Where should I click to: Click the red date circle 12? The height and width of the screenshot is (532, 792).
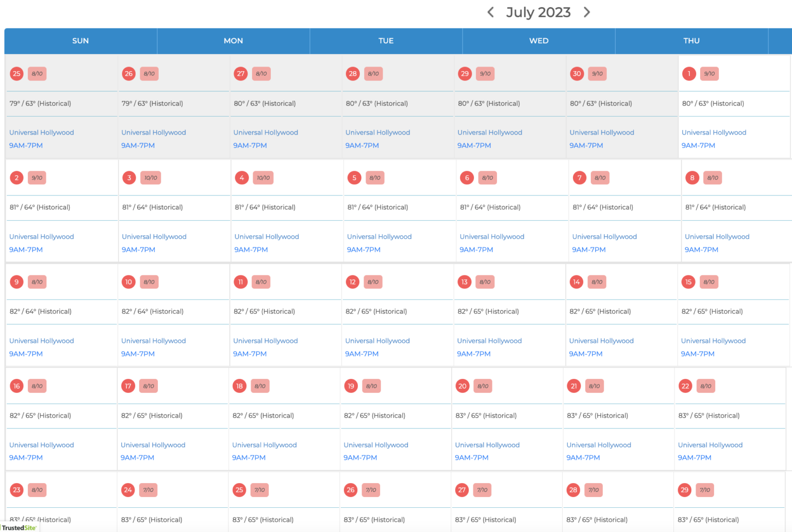(353, 282)
